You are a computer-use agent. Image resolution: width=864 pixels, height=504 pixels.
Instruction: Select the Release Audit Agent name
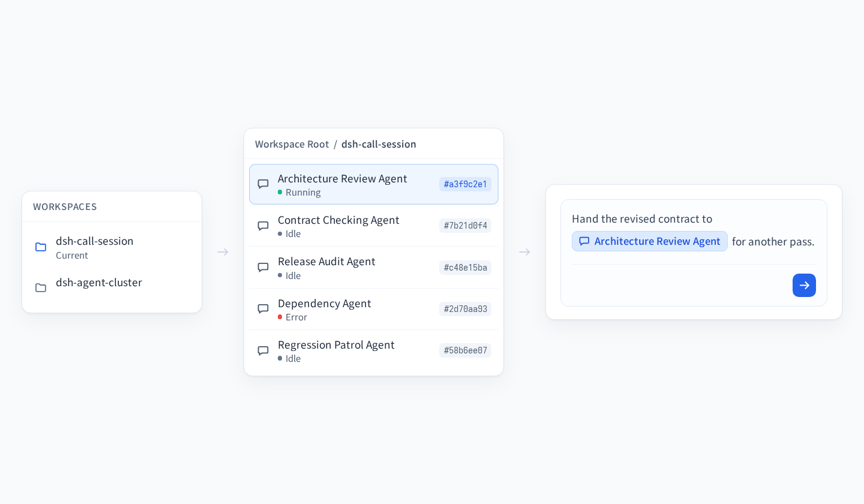[326, 262]
